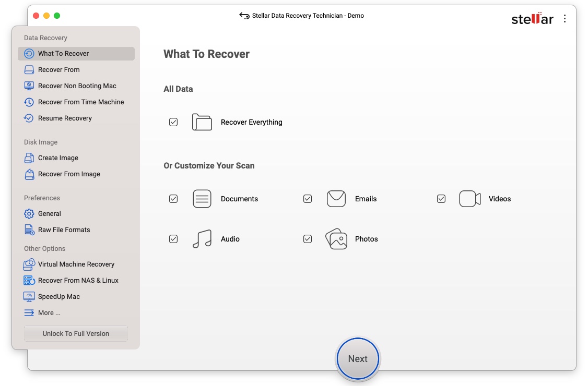Open Raw File Formats preferences
Screen dimensions: 588x386
[64, 230]
